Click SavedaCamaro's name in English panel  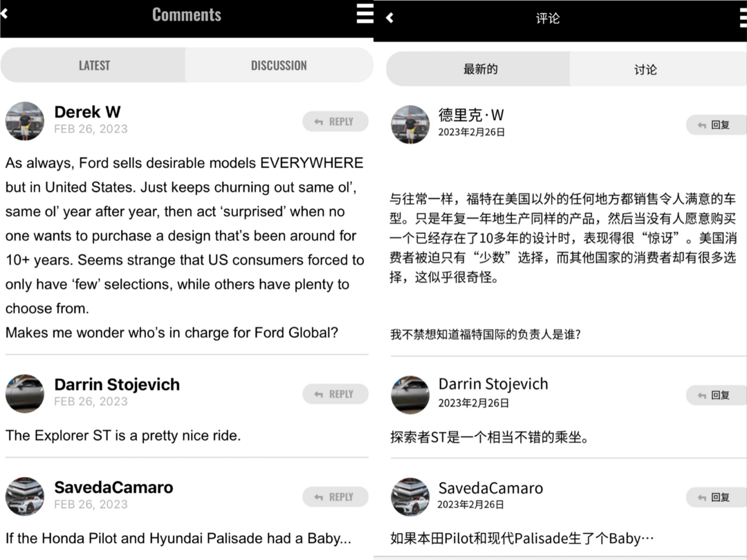pyautogui.click(x=114, y=487)
